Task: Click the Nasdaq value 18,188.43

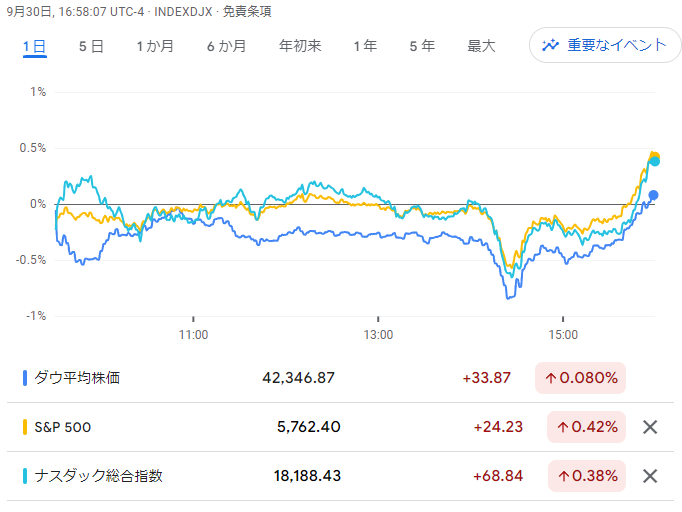Action: click(307, 476)
